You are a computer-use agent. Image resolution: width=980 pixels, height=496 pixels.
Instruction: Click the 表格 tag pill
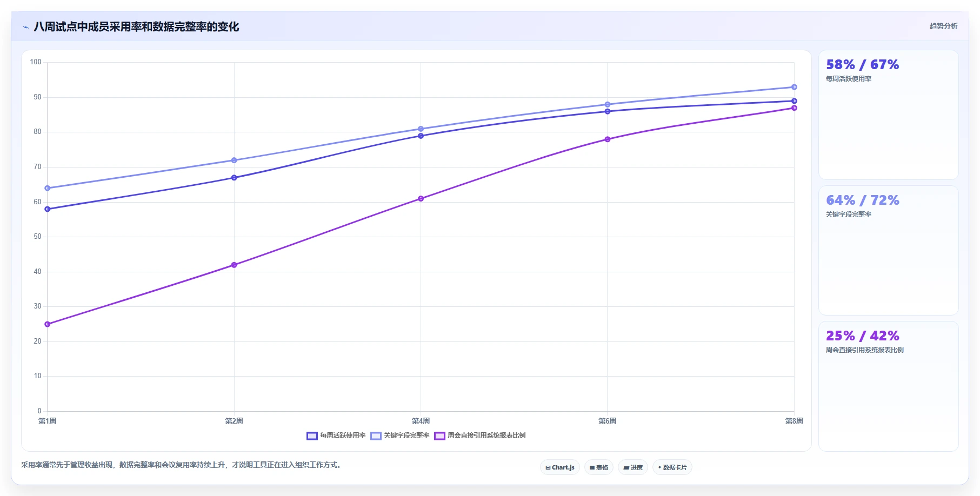point(599,467)
